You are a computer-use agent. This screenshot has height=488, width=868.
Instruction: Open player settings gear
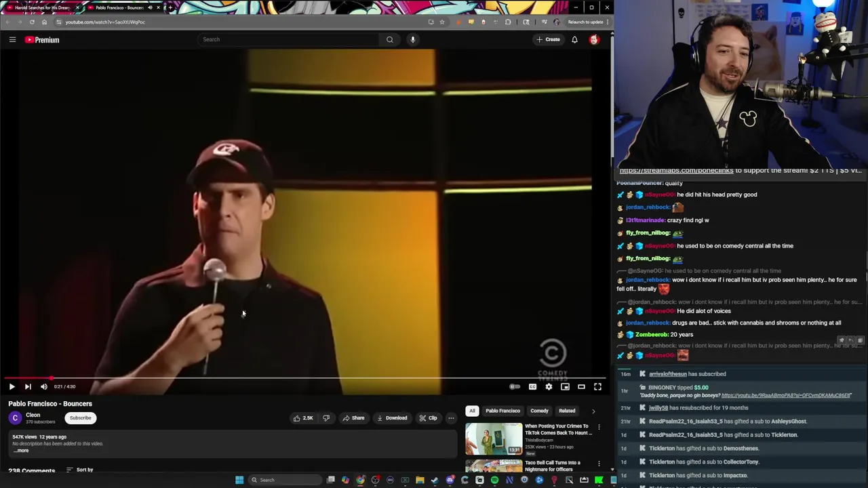549,386
